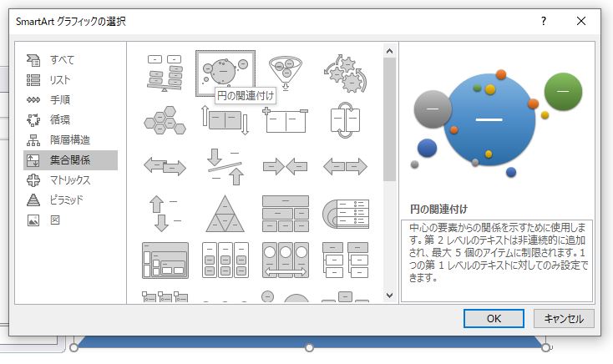Show the 階層構造 category
Screen dimensions: 613x364
(70, 140)
